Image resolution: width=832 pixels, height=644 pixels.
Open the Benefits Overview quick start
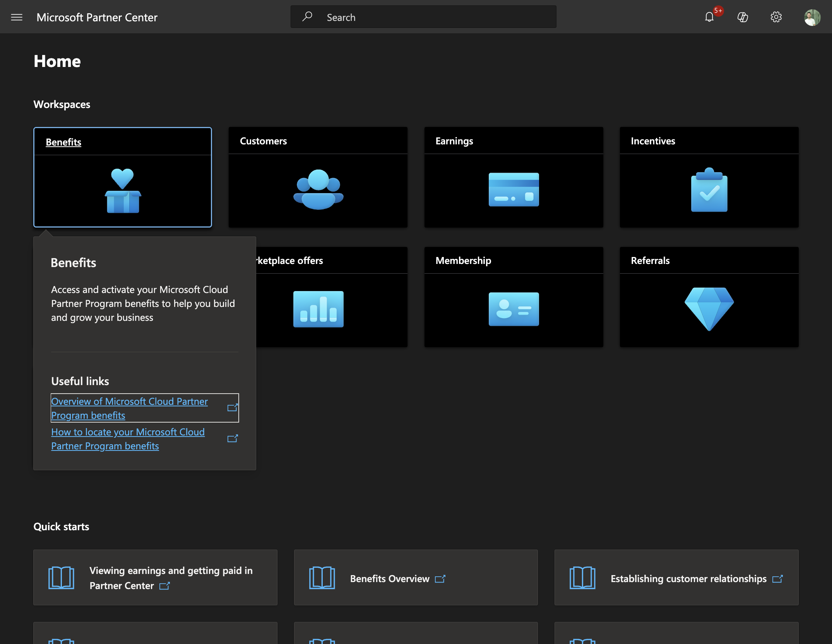pos(416,577)
